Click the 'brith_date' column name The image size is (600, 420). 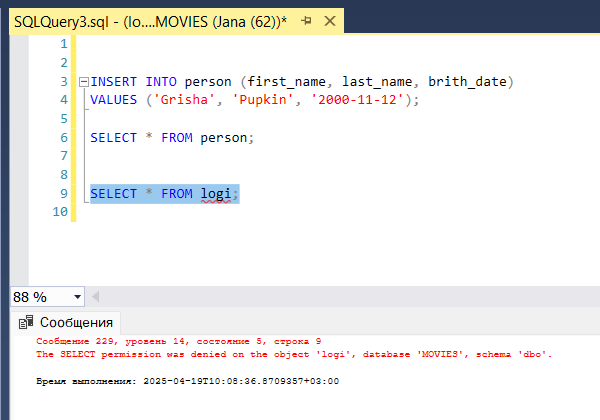pyautogui.click(x=467, y=82)
